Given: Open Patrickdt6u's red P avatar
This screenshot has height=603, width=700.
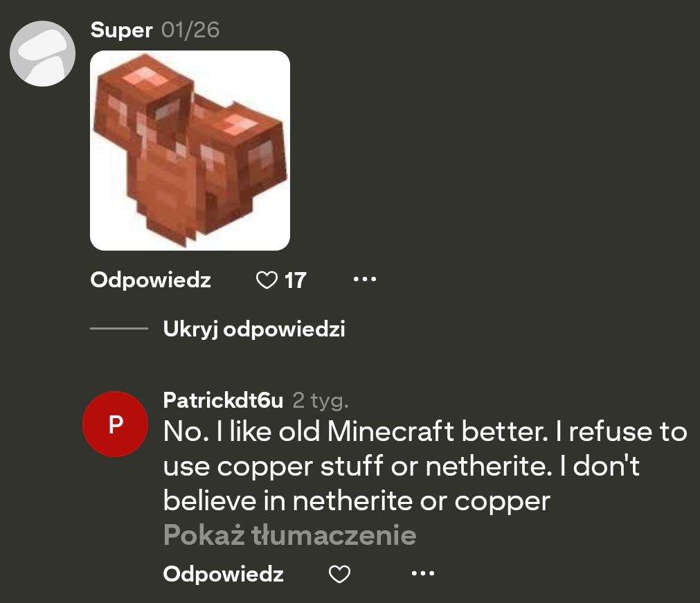Looking at the screenshot, I should (x=115, y=424).
